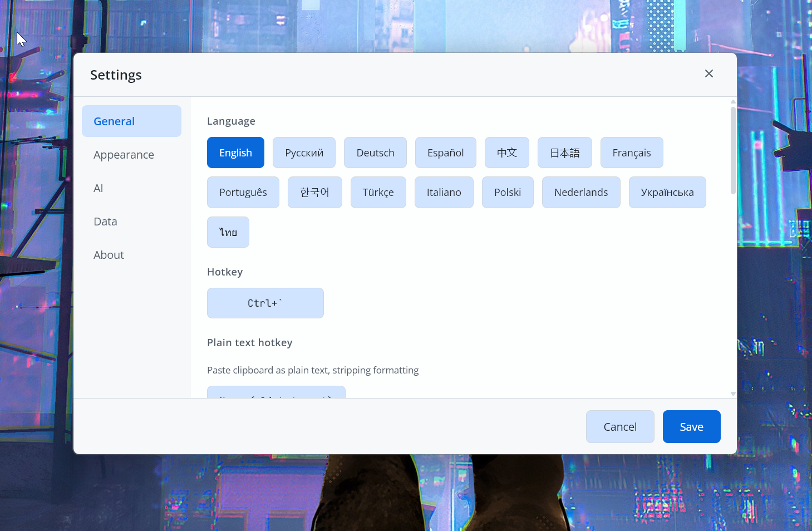Choose Italiano language option
The width and height of the screenshot is (812, 531).
444,192
